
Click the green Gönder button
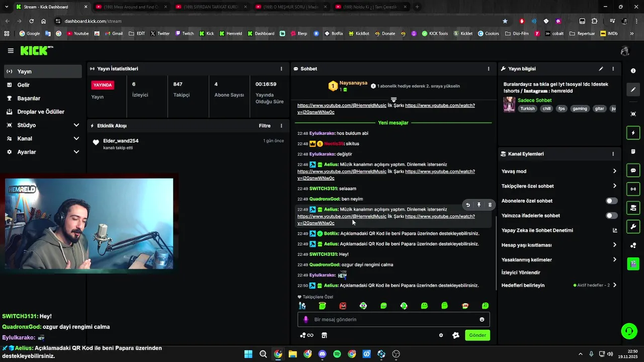(477, 335)
